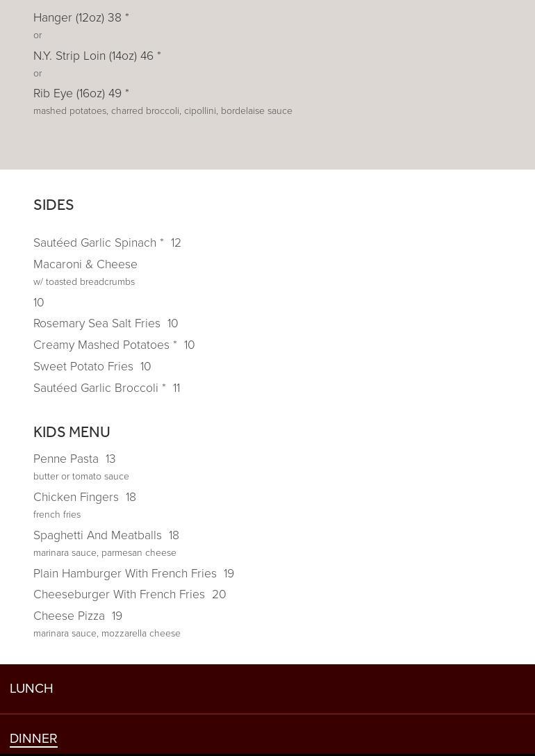
Task: Select the DINNER menu tab
Action: (33, 738)
